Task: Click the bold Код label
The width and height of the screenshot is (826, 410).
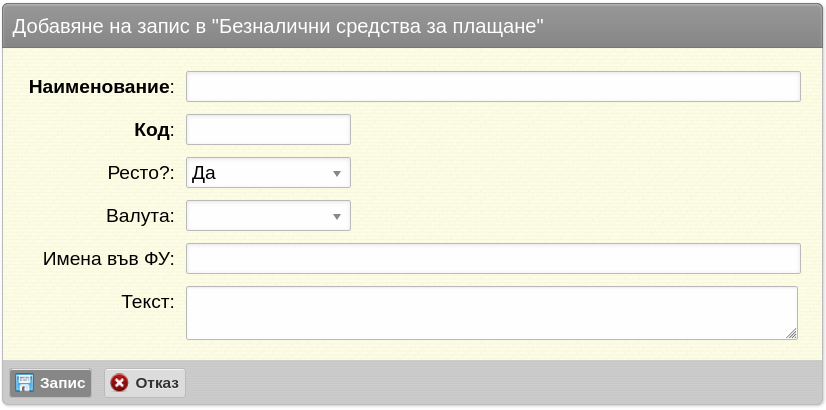Action: coord(152,130)
